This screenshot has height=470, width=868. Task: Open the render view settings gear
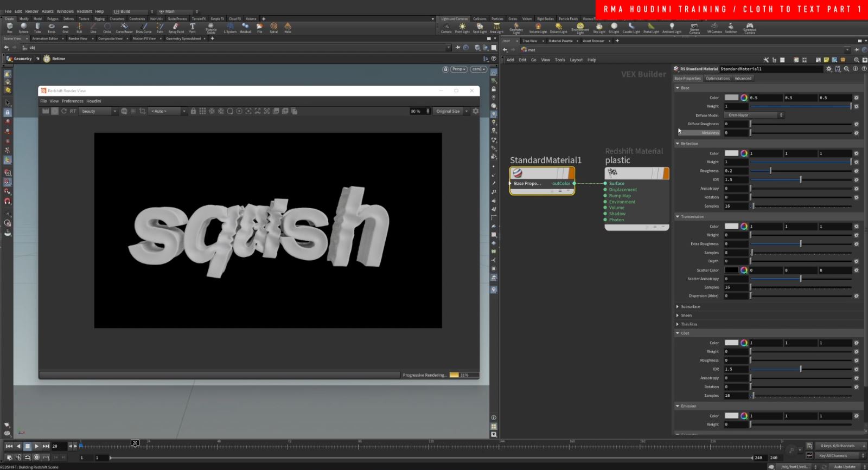tap(475, 111)
